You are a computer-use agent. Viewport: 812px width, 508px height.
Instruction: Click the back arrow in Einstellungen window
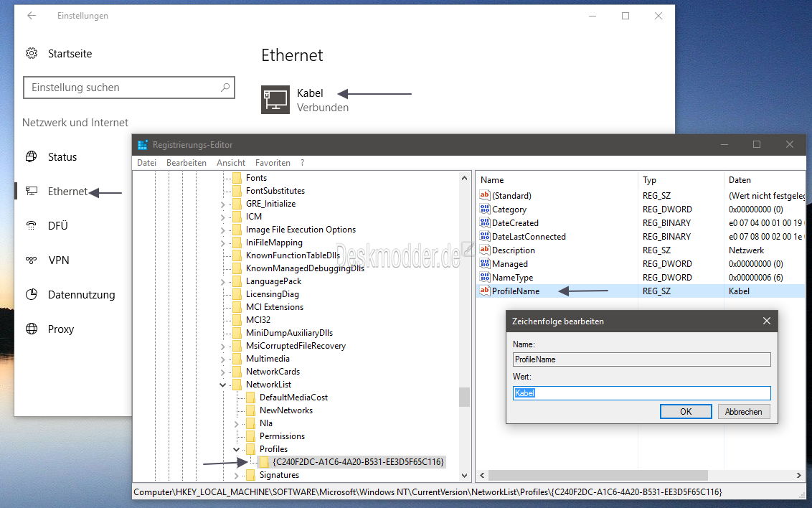pos(32,16)
